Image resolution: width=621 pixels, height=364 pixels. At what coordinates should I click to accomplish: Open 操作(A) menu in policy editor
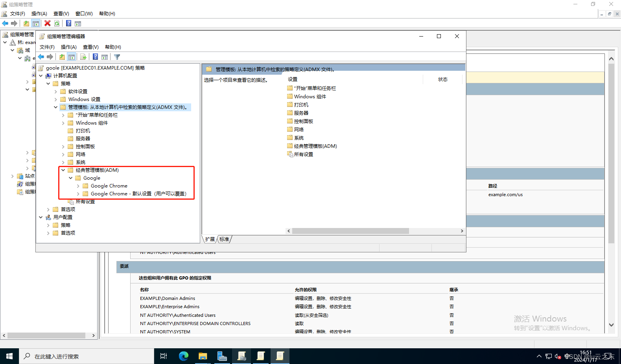coord(69,47)
